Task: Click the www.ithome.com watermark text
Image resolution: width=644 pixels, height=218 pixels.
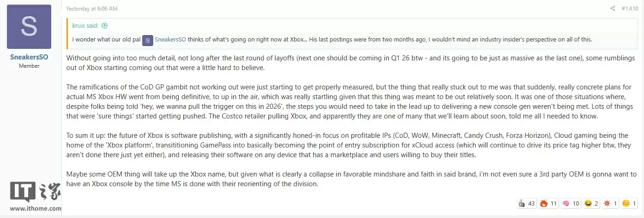Action: 36,209
